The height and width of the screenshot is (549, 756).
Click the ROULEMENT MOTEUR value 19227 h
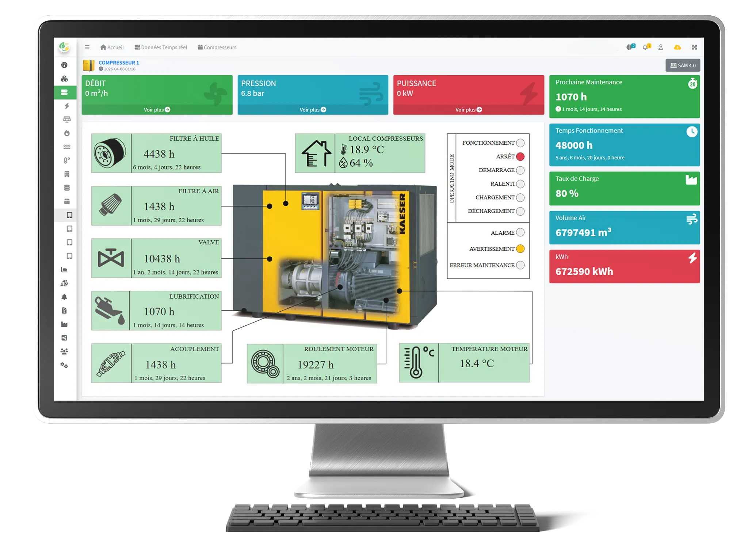click(x=316, y=365)
